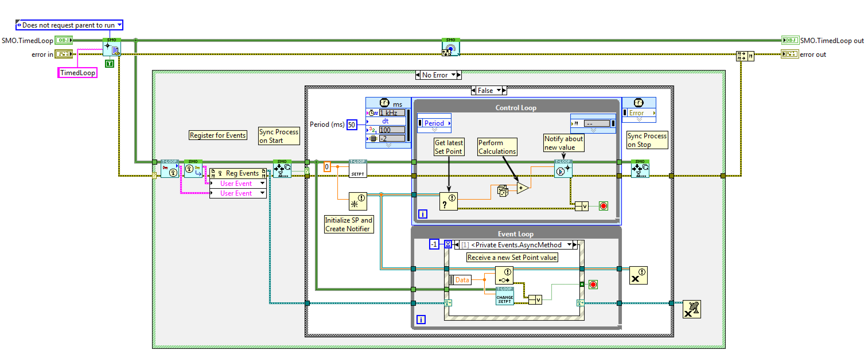Viewport: 868px width, 358px height.
Task: Click the Event Loop title label
Action: [515, 234]
